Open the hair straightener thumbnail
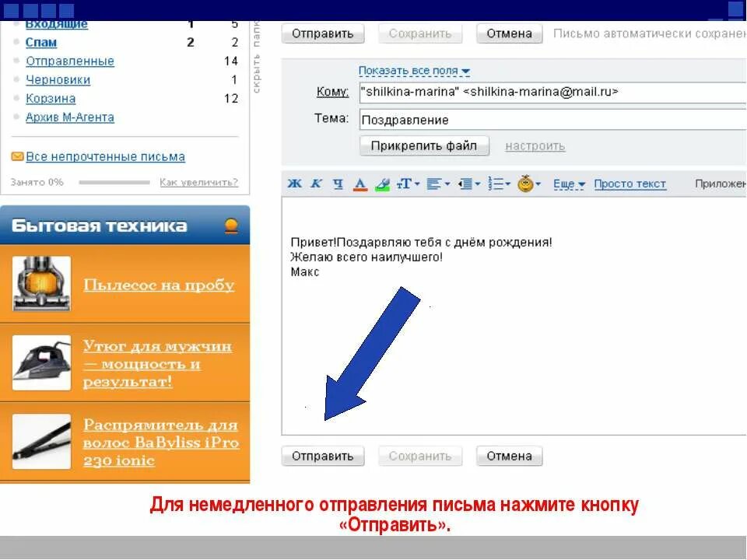This screenshot has width=747, height=560. (41, 442)
